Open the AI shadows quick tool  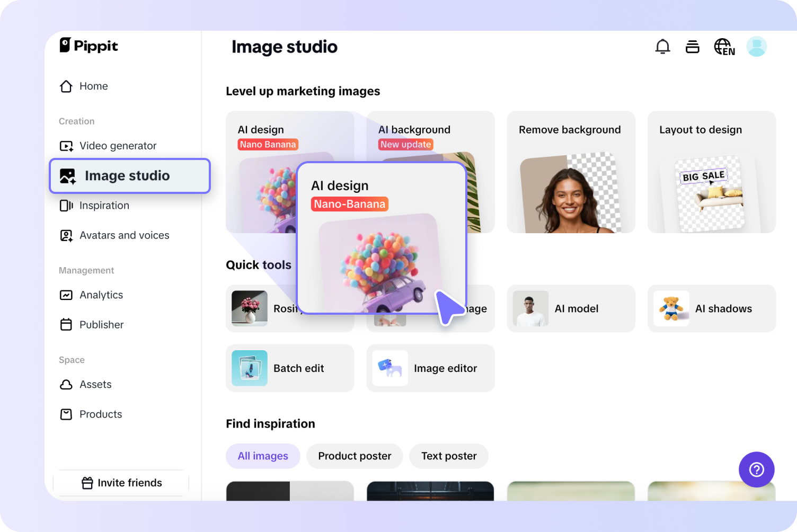(712, 308)
